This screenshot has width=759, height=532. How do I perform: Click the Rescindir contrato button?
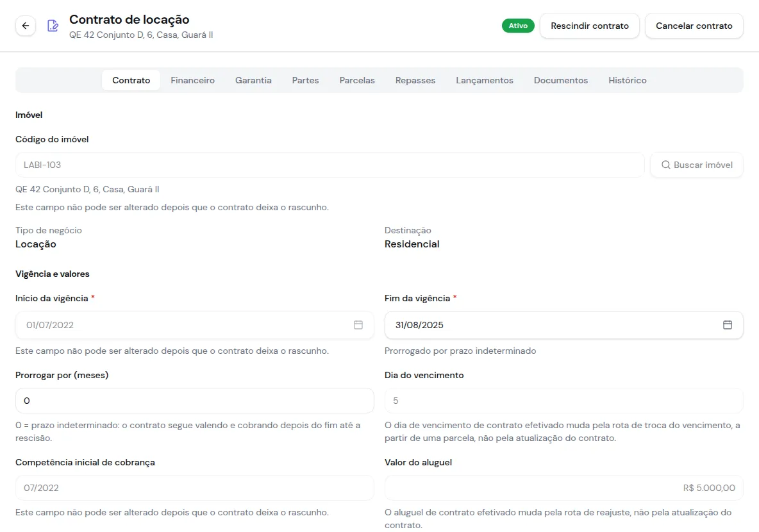click(x=590, y=26)
